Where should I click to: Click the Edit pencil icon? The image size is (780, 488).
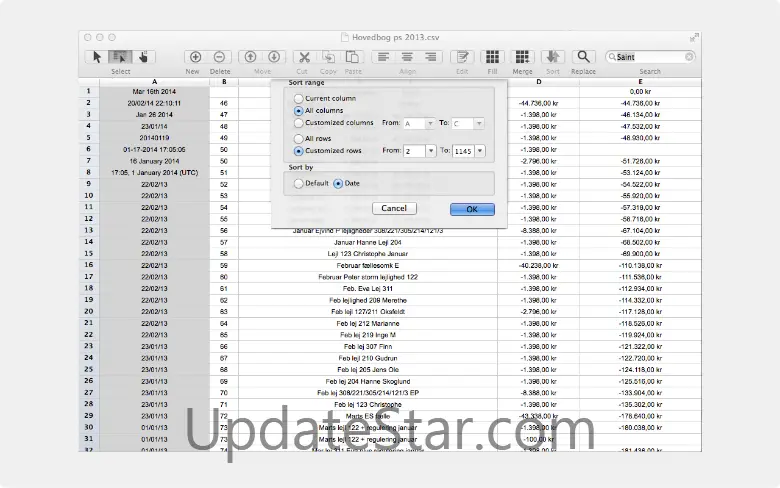[462, 57]
